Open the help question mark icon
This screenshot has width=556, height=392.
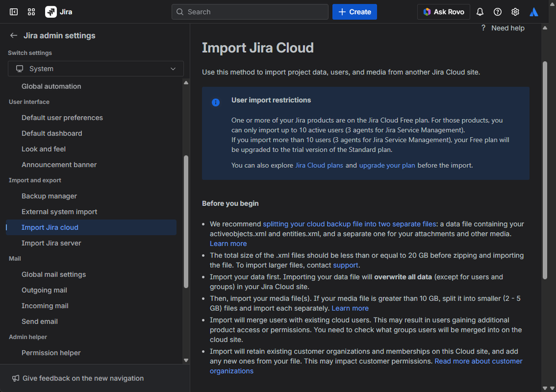click(498, 12)
